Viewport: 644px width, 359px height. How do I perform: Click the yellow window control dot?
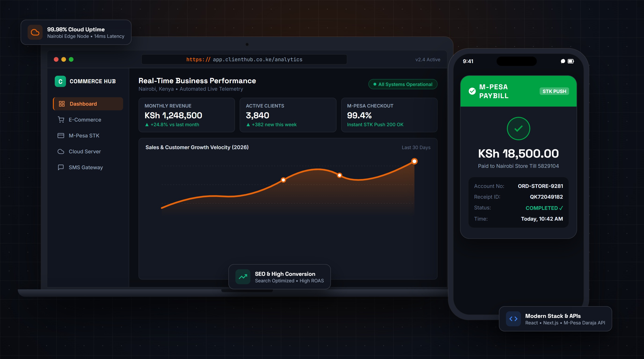(x=63, y=59)
